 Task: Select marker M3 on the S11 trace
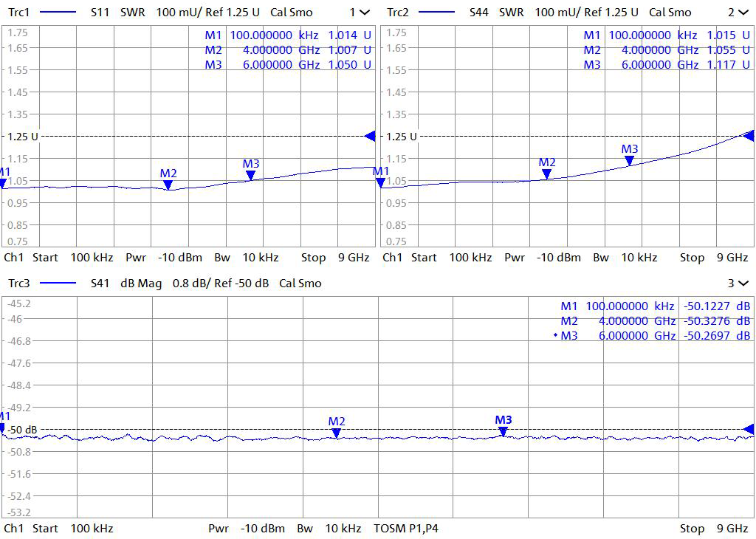[x=251, y=175]
